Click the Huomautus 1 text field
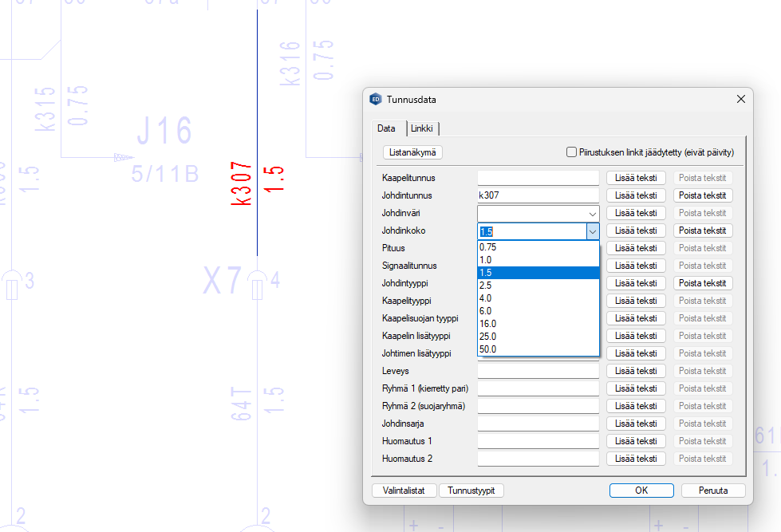This screenshot has width=781, height=532. (x=538, y=441)
